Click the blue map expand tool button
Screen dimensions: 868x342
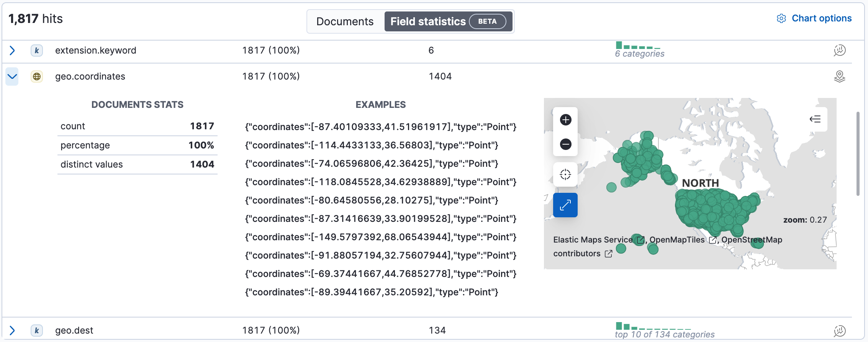pyautogui.click(x=565, y=205)
